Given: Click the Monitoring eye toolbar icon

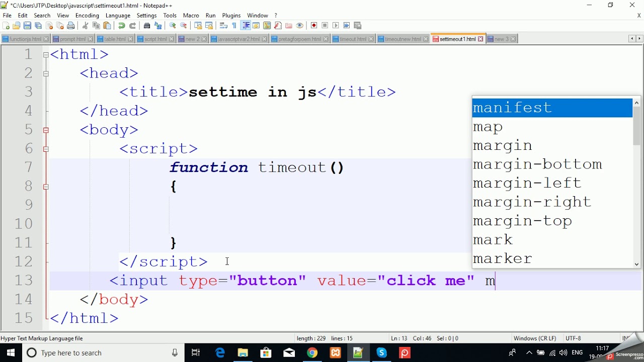Looking at the screenshot, I should 300,26.
